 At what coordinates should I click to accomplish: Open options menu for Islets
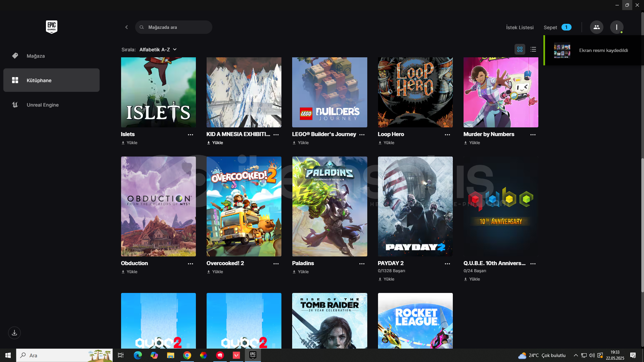[x=191, y=134]
